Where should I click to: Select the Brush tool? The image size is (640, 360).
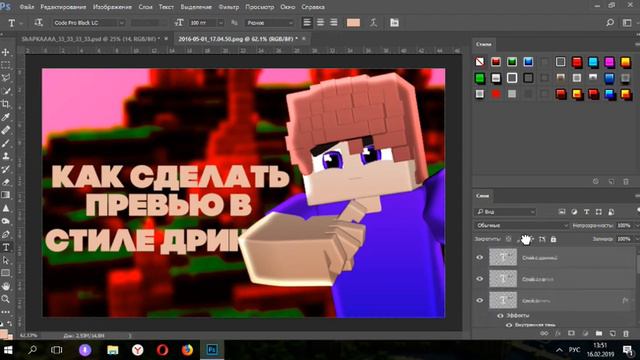[x=6, y=143]
